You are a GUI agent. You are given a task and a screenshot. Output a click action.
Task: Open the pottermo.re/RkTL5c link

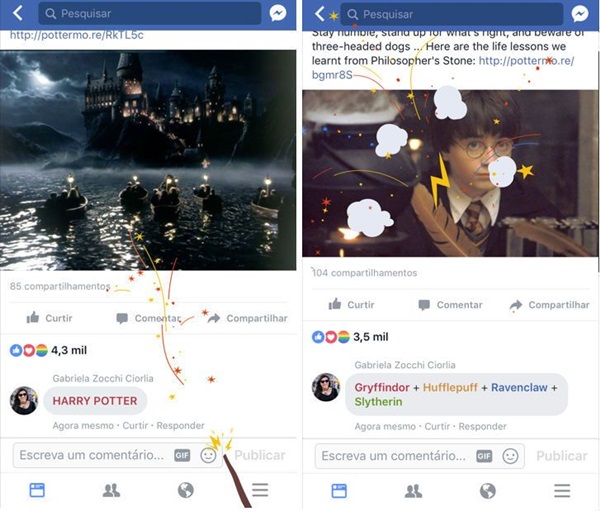click(77, 35)
